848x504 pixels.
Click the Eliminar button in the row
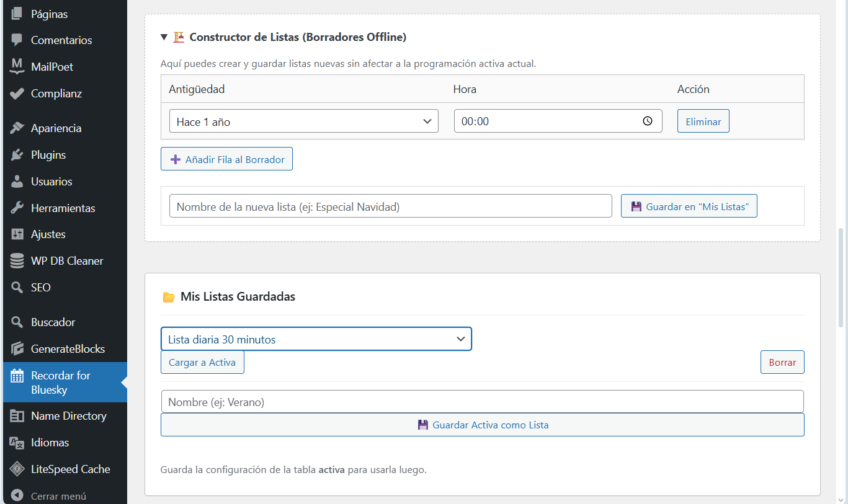[x=703, y=121]
